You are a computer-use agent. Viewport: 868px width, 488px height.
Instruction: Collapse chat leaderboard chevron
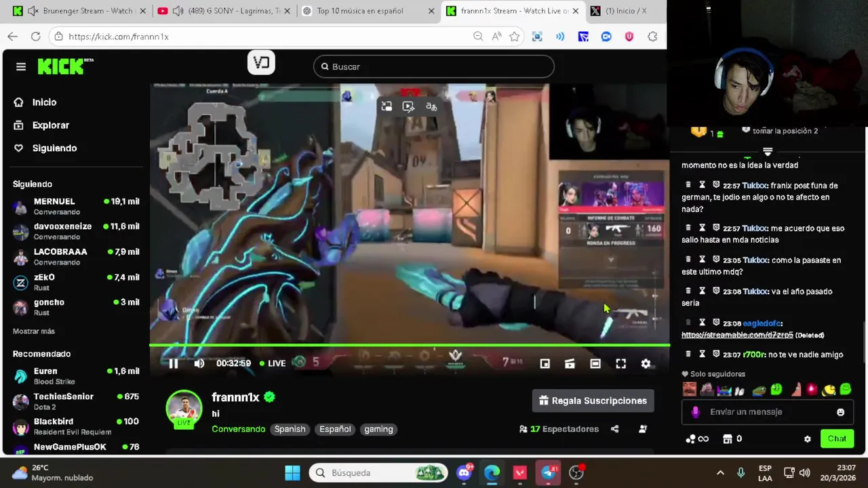(x=768, y=151)
